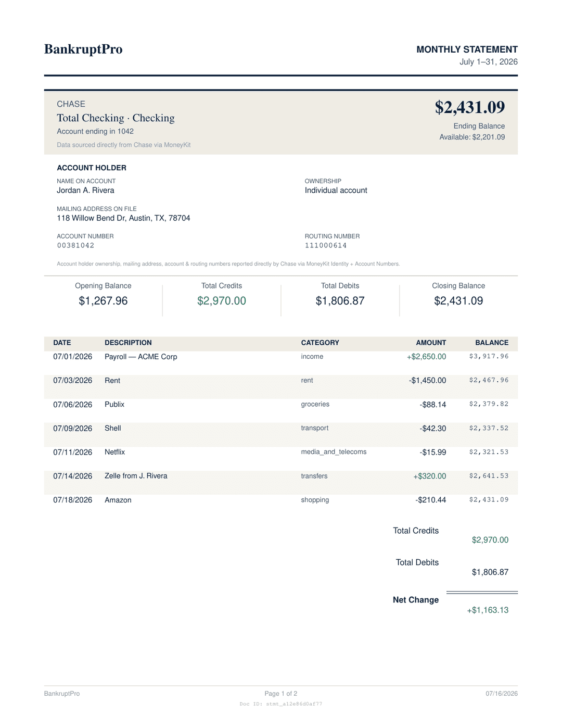Click the shopping category cell
The width and height of the screenshot is (562, 728).
pos(315,500)
